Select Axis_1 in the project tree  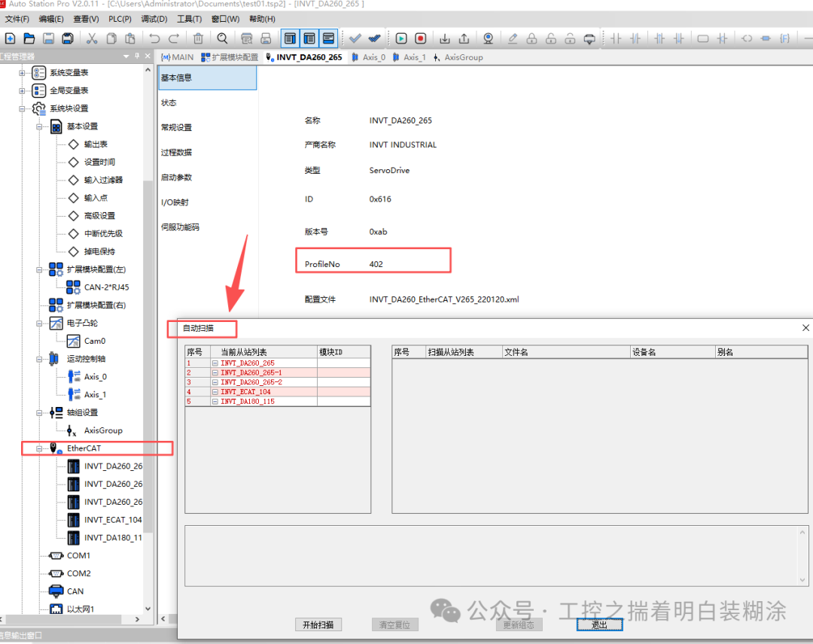(96, 395)
